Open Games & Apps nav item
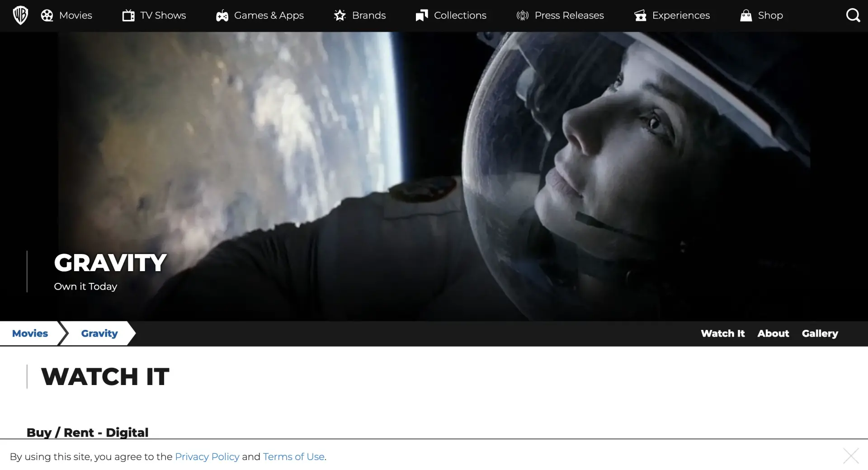868x470 pixels. tap(269, 16)
